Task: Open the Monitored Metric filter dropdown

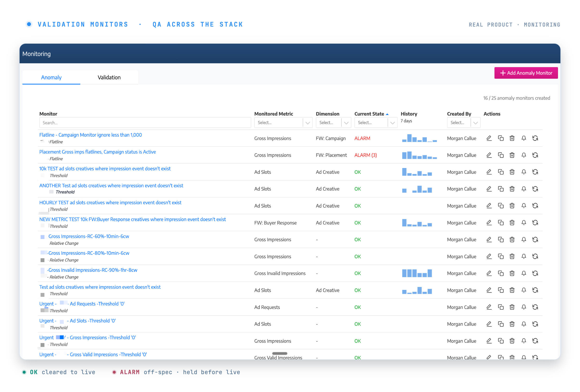Action: point(283,123)
